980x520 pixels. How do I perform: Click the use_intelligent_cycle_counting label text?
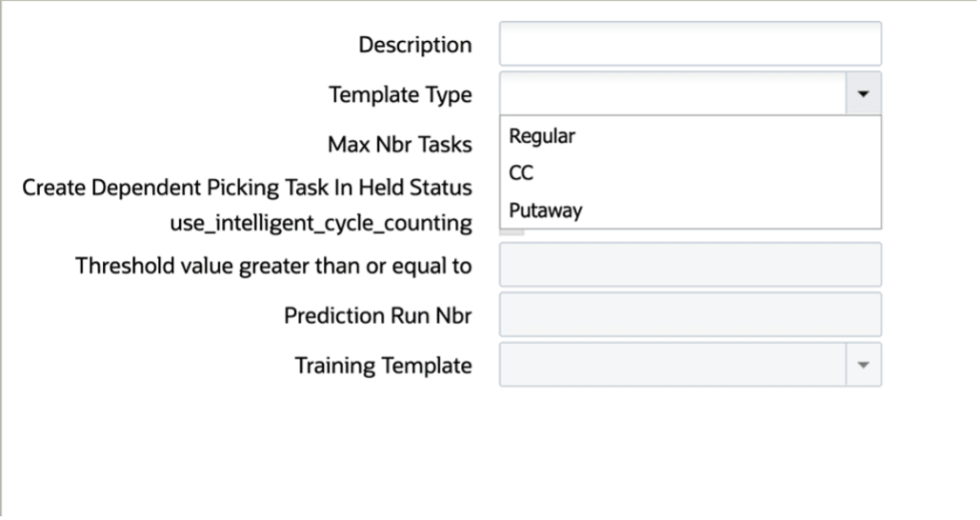[x=321, y=223]
